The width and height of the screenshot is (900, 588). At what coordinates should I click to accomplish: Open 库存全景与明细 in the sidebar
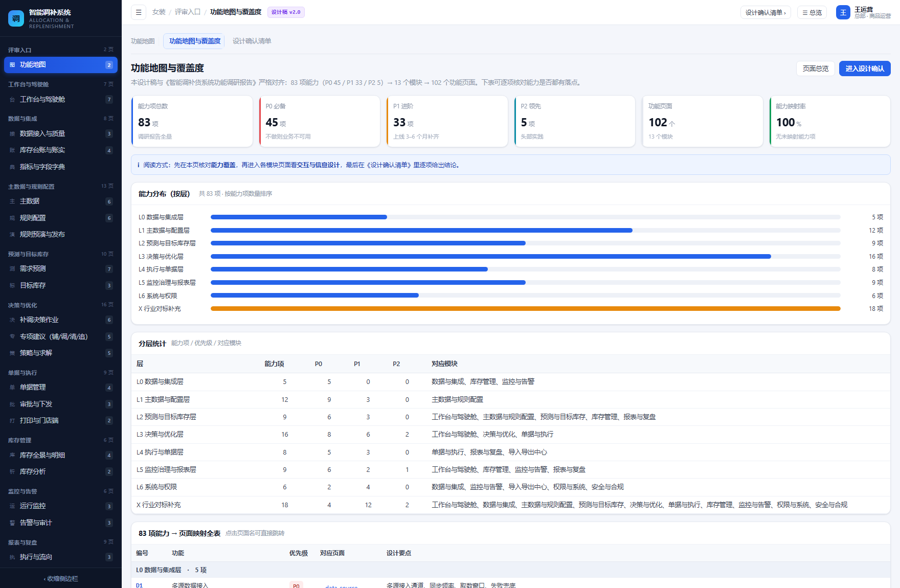coord(61,455)
